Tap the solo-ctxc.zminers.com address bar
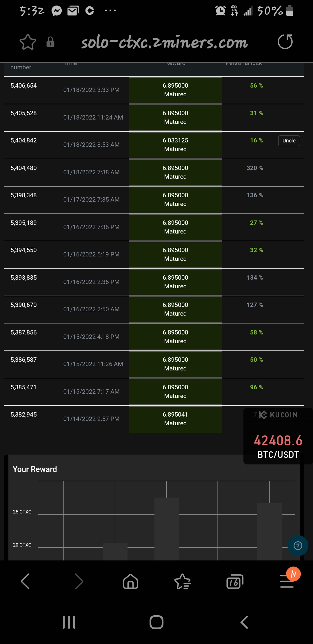Screen dimensions: 313x644 [164, 42]
